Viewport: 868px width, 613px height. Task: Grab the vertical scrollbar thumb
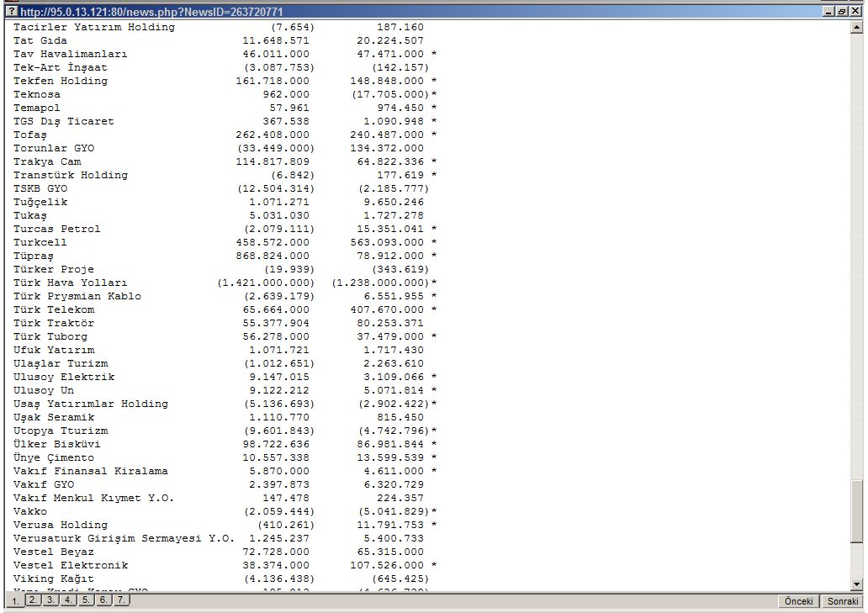coord(857,512)
